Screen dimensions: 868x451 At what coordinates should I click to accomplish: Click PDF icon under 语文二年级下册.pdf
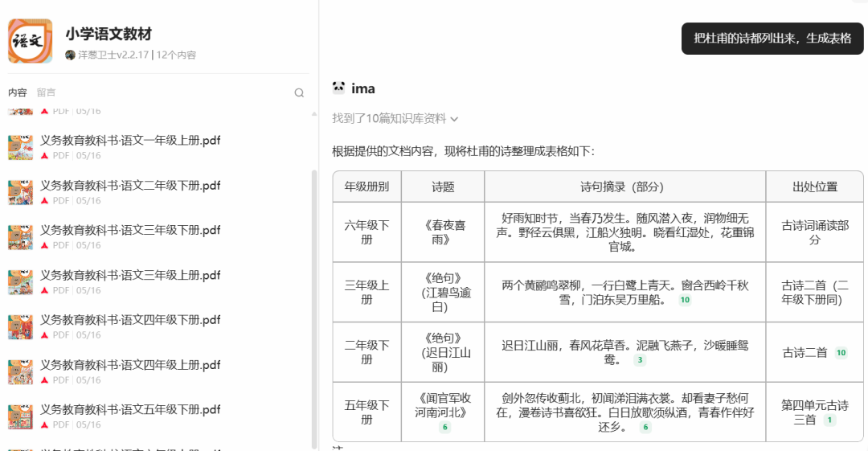pos(45,200)
